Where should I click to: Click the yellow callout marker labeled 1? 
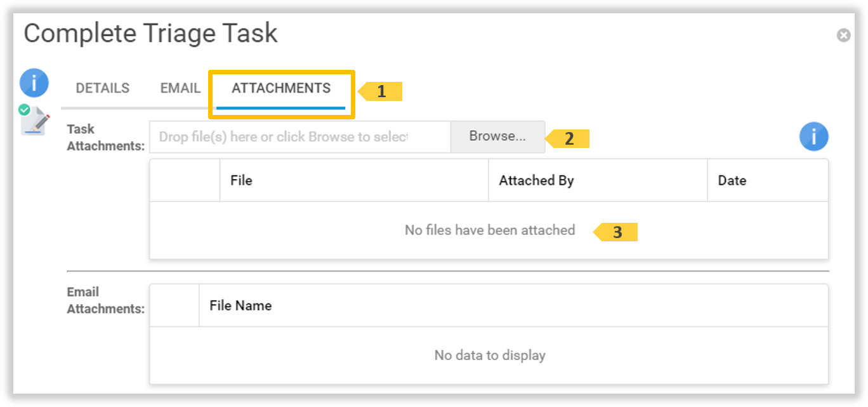[x=381, y=91]
